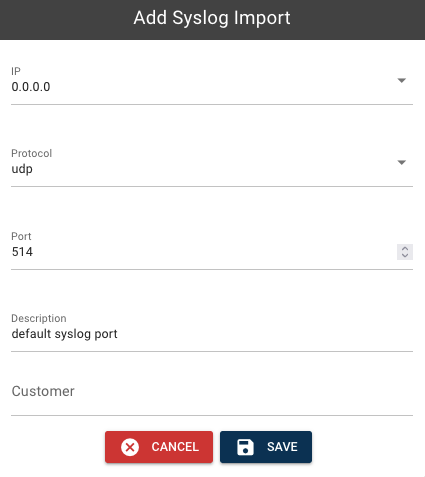Click the Add Syslog Import title bar
Screen dimensions: 425x477
coord(212,20)
